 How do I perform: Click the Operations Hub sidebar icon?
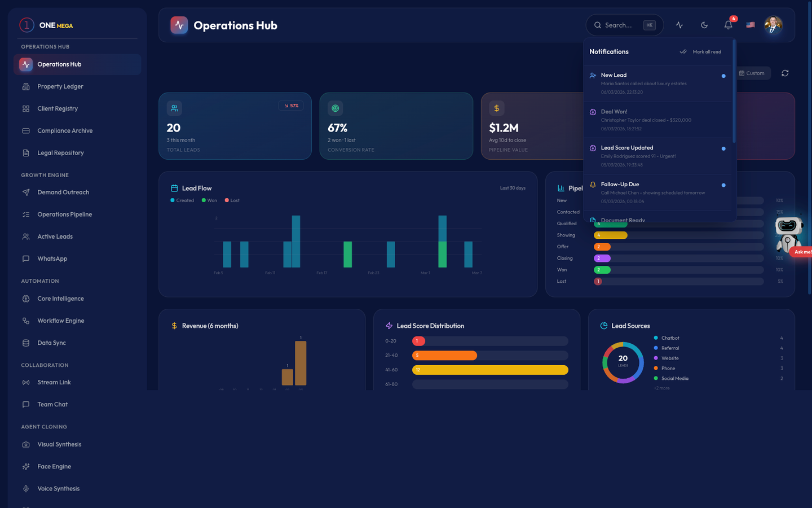click(26, 64)
